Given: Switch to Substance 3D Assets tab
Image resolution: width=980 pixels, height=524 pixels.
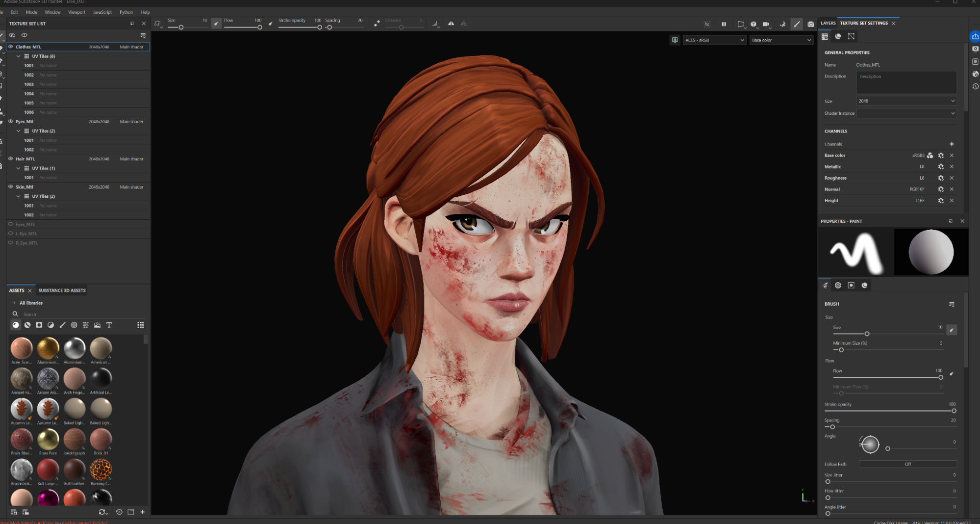Looking at the screenshot, I should 62,290.
